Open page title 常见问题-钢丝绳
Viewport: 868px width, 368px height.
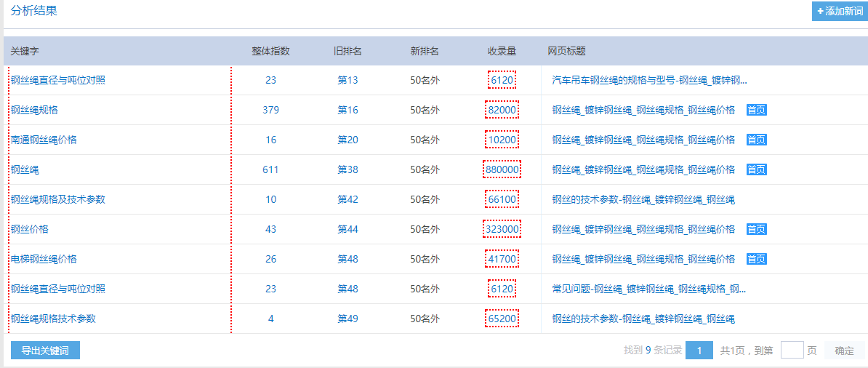click(x=648, y=289)
